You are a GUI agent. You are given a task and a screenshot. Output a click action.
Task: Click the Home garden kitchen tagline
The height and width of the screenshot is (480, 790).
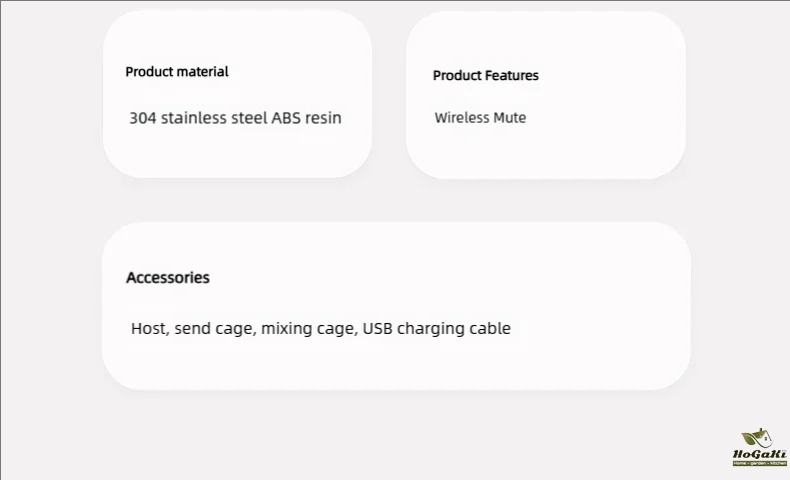760,463
